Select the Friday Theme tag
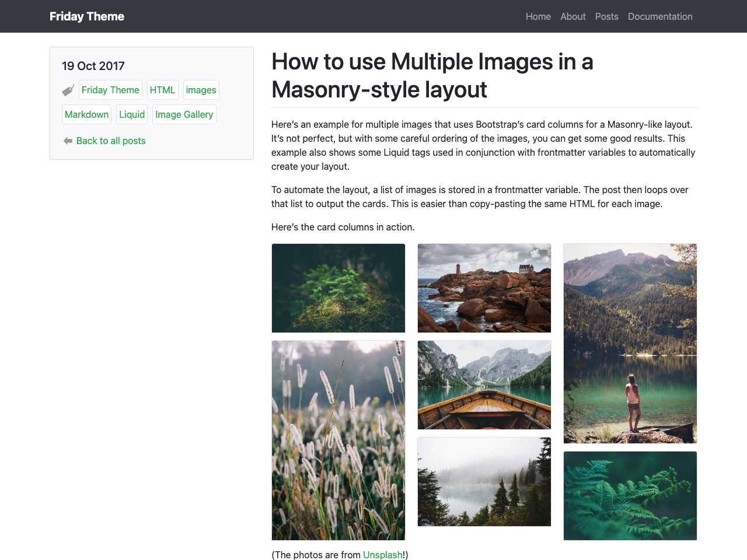 pos(110,90)
